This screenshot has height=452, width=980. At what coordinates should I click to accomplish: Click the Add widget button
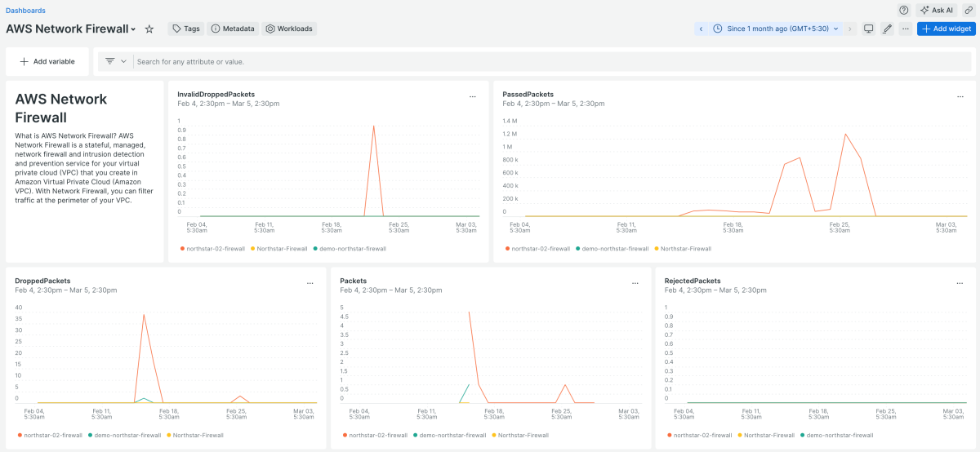(x=947, y=29)
